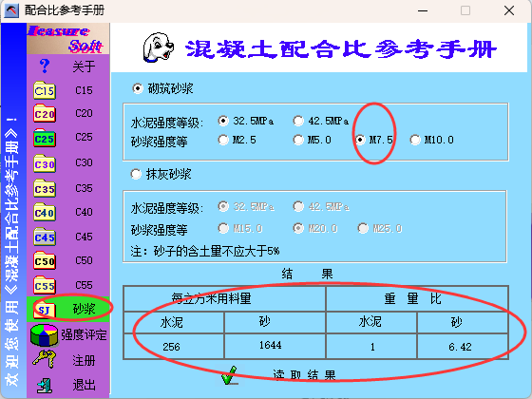Minimize the 配合比参考手册 window
532x399 pixels.
pos(423,10)
